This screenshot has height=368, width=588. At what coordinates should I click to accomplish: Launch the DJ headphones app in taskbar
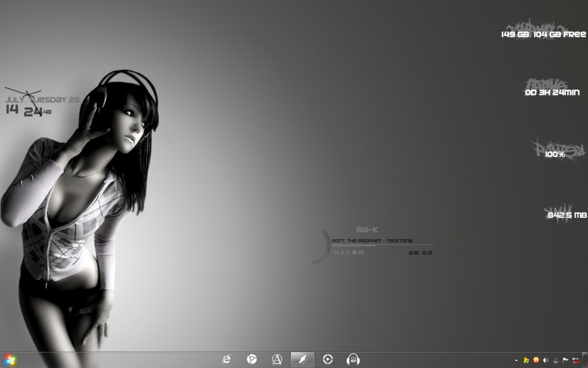(353, 360)
